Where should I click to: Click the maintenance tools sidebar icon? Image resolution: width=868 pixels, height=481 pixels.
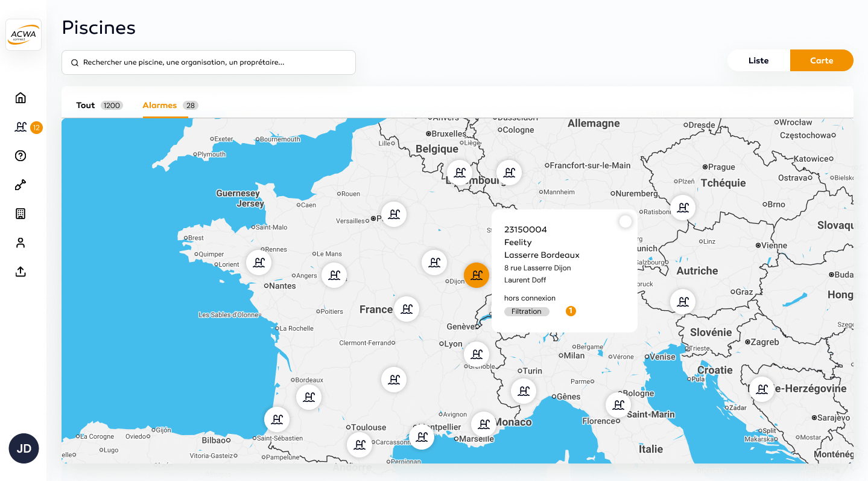pyautogui.click(x=21, y=185)
